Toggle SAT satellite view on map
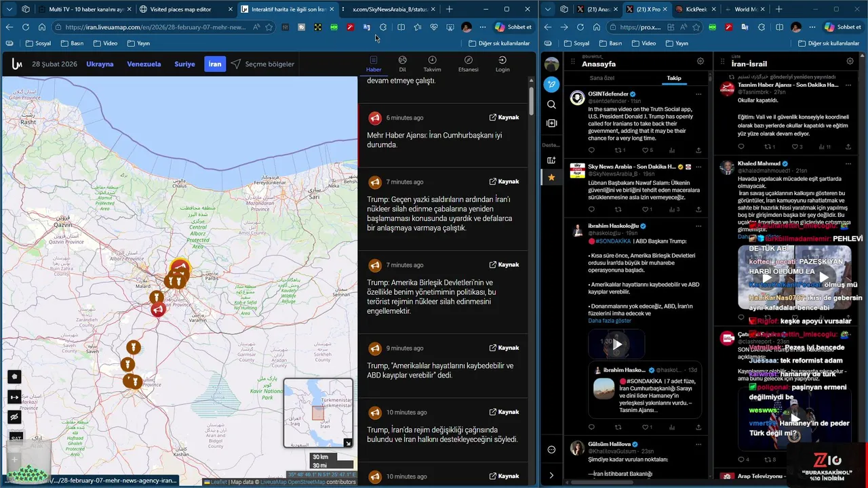Viewport: 868px width, 488px height. [x=15, y=438]
